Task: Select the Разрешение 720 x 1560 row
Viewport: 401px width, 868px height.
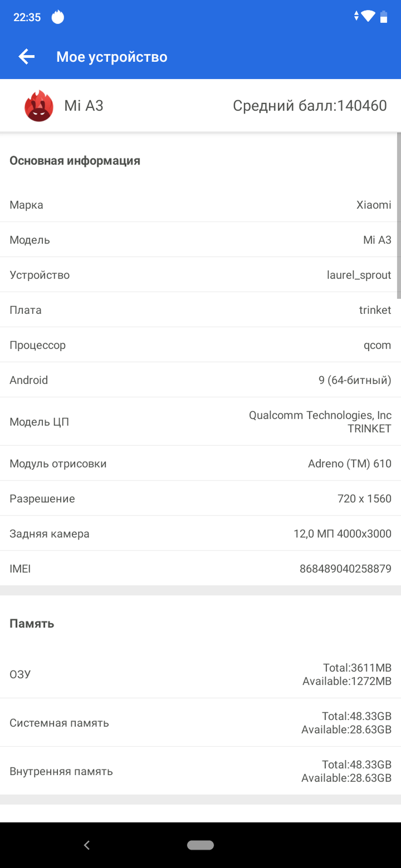Action: (200, 499)
